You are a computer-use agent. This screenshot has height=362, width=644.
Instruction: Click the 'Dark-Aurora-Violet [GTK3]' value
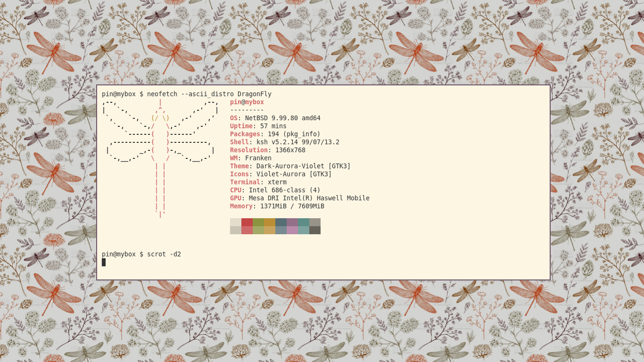[x=304, y=166]
